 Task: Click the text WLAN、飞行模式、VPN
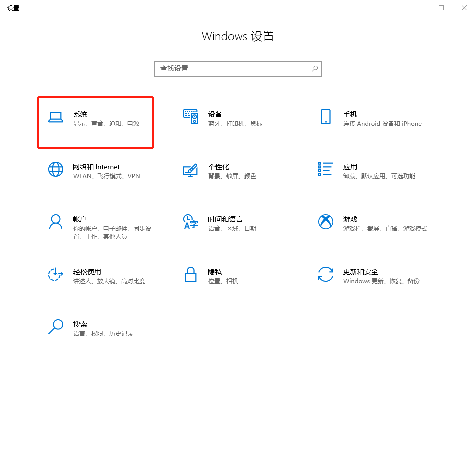point(106,176)
